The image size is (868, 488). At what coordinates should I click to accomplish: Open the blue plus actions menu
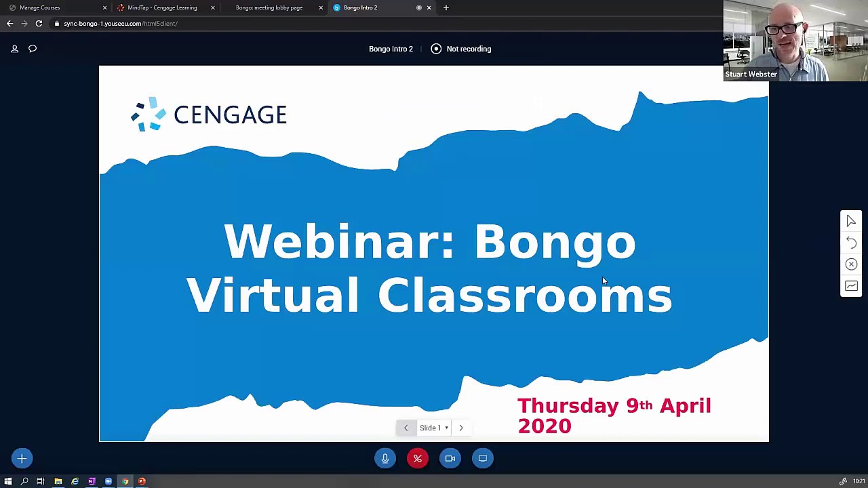(22, 459)
